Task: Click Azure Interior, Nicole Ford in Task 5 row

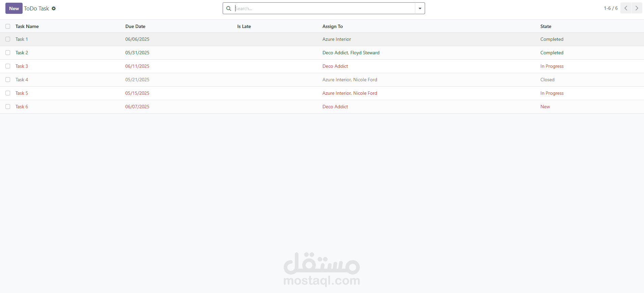Action: coord(350,93)
